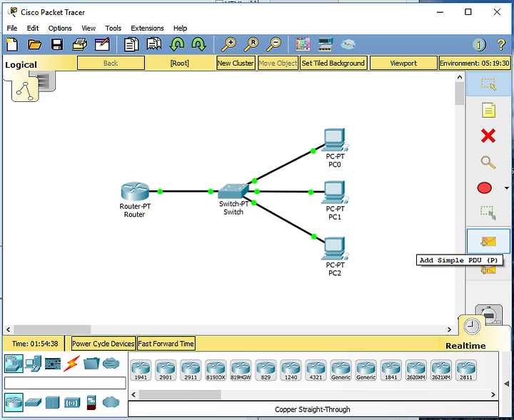Create a new file with New icon
The image size is (514, 420).
tap(12, 44)
